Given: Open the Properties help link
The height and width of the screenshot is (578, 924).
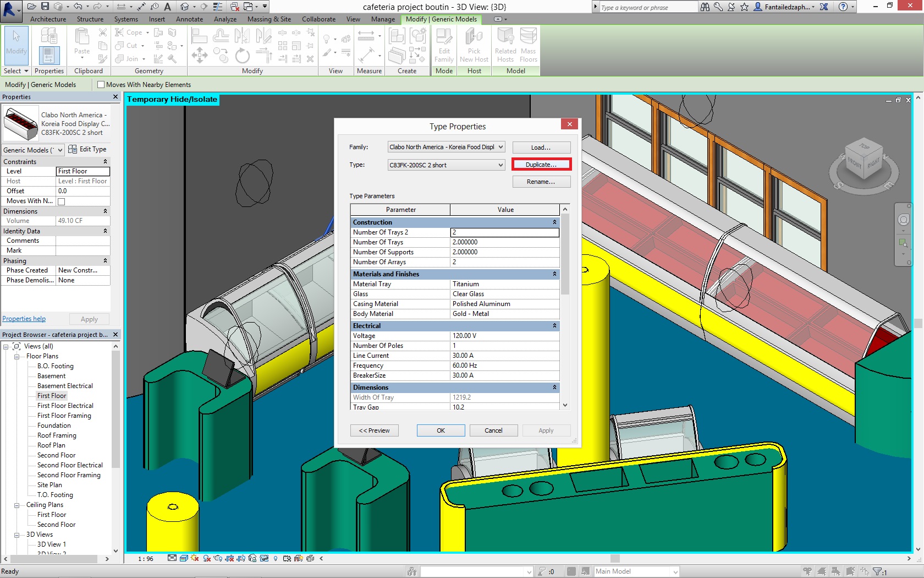Looking at the screenshot, I should [24, 319].
